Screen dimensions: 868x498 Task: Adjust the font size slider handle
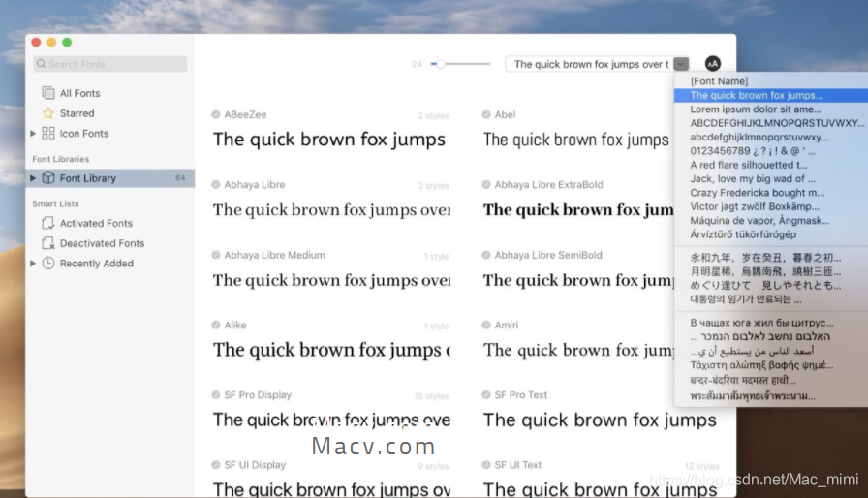[440, 64]
